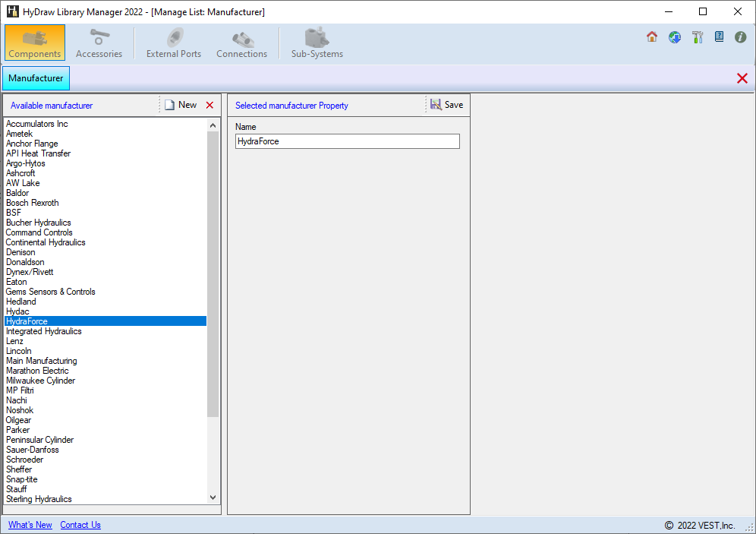Select Nachi manufacturer

coord(106,400)
